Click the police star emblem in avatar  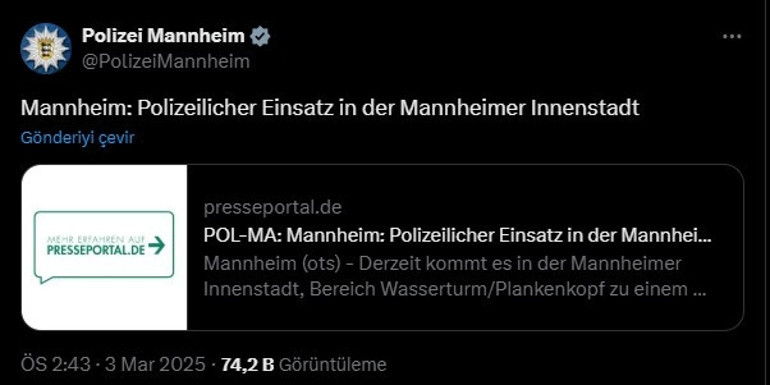(46, 48)
